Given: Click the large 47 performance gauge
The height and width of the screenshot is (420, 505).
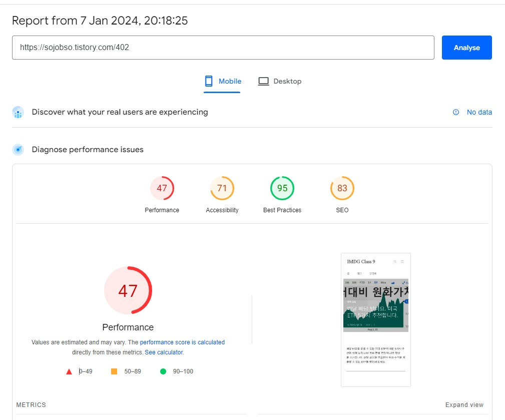Looking at the screenshot, I should 128,290.
